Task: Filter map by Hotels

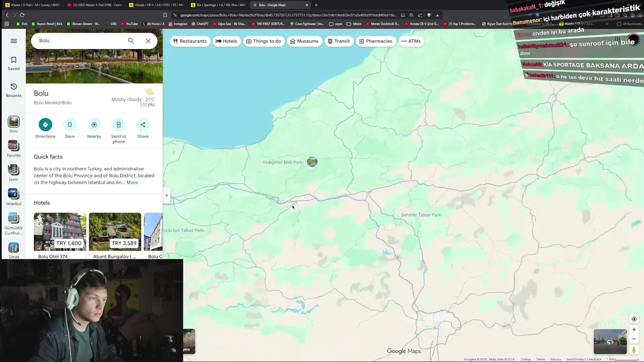Action: coord(226,41)
